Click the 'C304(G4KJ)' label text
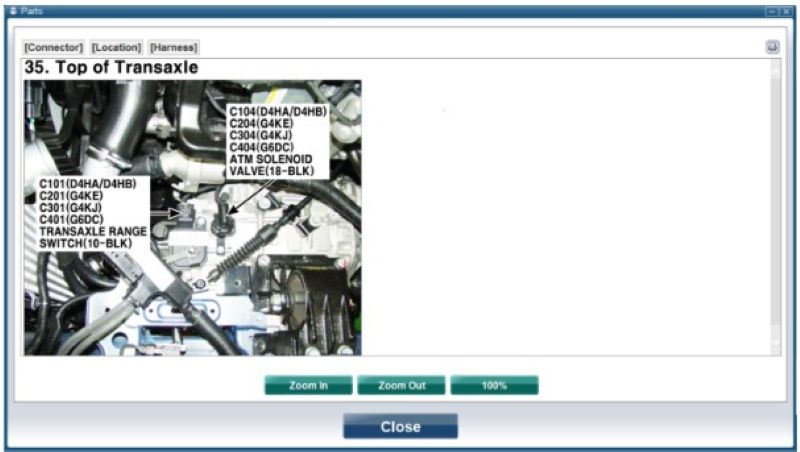 [x=261, y=135]
